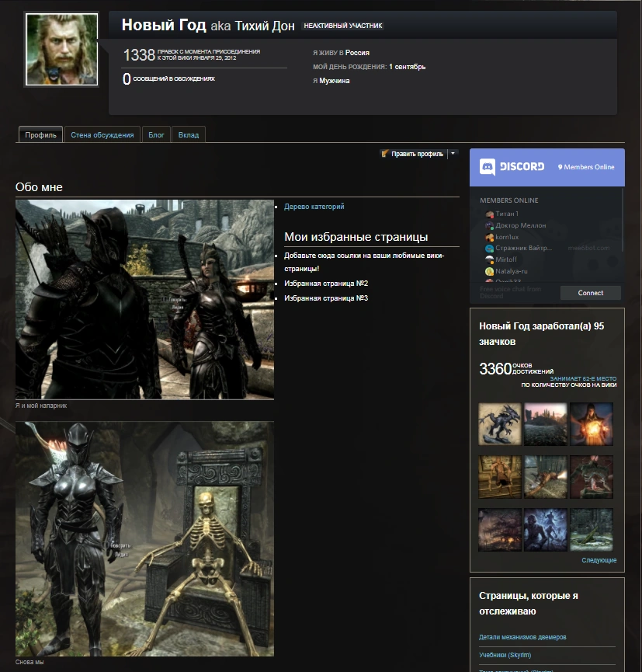Open followed page Детали механизмов двемеров
Viewport: 642px width, 672px height.
[x=522, y=637]
